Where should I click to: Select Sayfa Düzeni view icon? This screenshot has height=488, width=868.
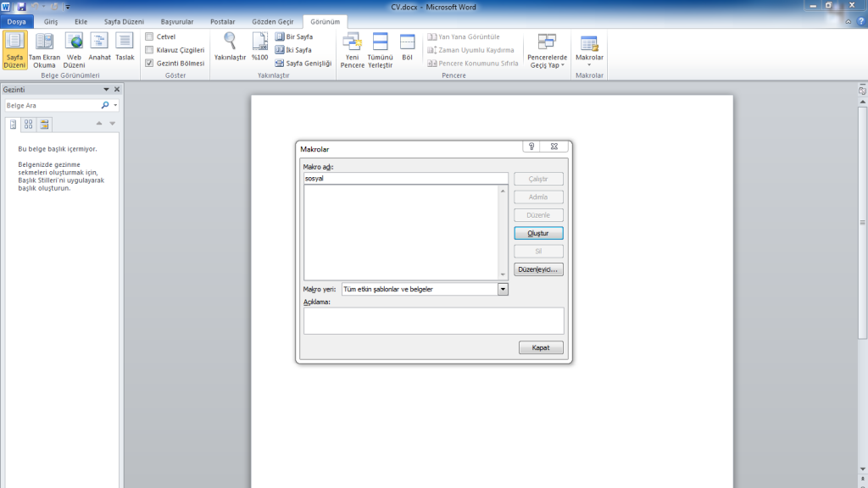[x=14, y=42]
